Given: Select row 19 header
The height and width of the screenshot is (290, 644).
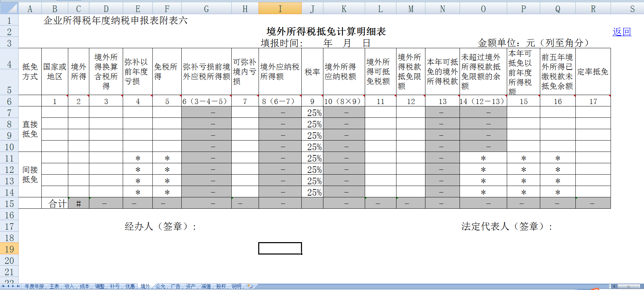Looking at the screenshot, I should 9,249.
